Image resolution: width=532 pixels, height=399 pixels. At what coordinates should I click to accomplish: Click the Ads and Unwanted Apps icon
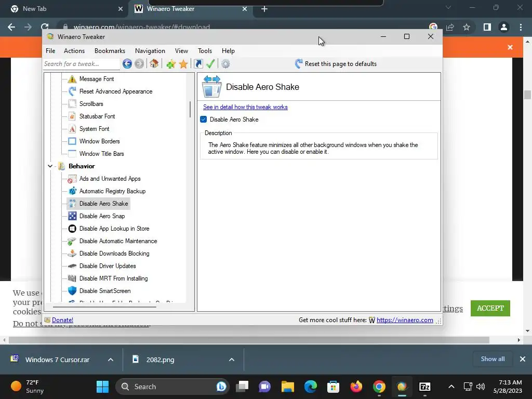point(72,179)
